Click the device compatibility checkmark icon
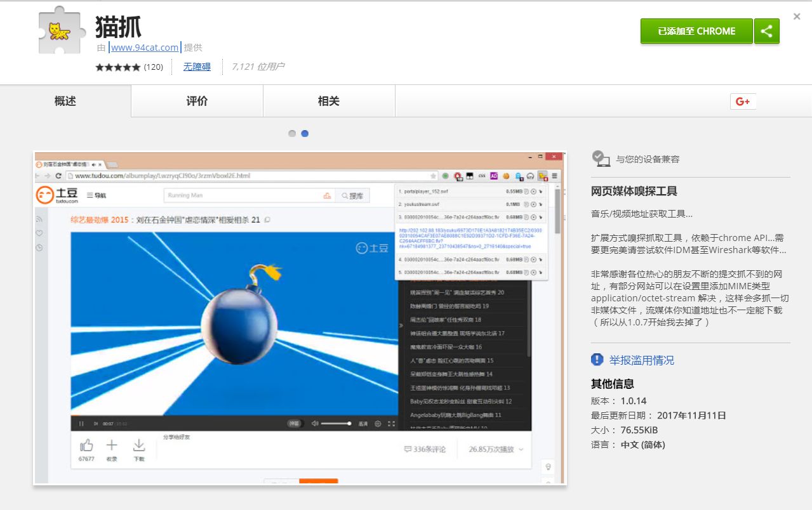The width and height of the screenshot is (812, 510). click(x=600, y=158)
